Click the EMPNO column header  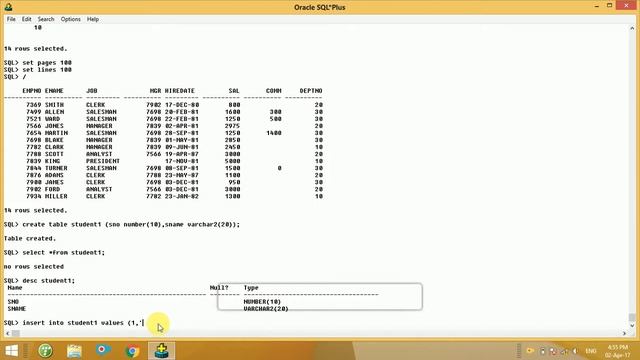point(31,91)
